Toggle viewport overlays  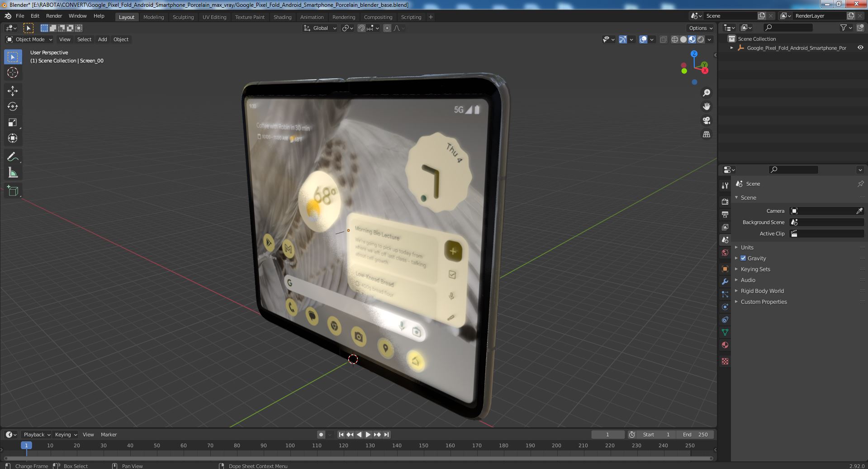coord(643,39)
